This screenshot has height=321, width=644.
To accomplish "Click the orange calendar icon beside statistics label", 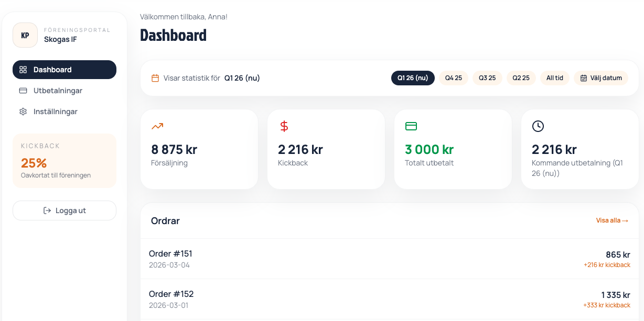I will [x=155, y=78].
